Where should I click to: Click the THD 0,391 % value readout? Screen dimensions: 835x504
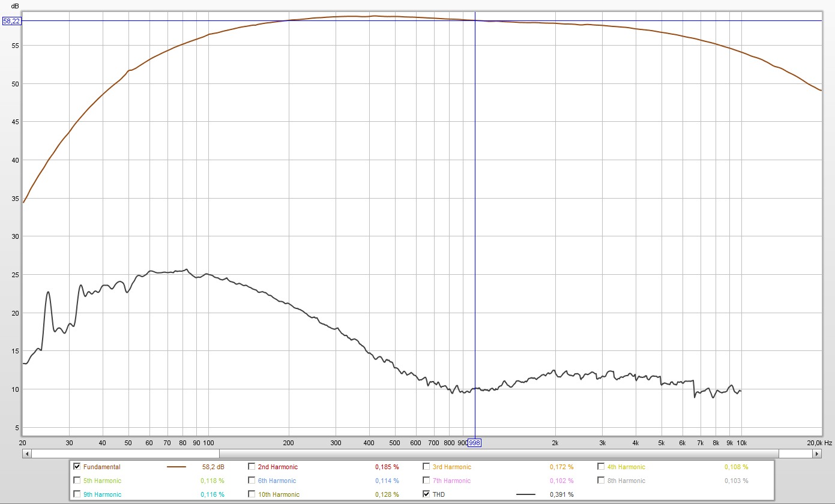pos(561,494)
